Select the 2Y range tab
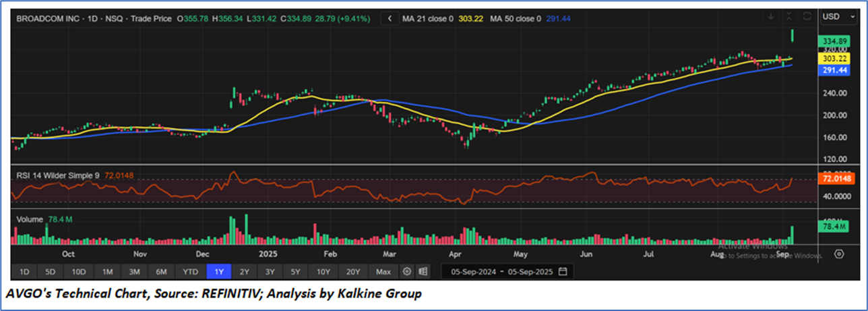This screenshot has width=868, height=311. [244, 271]
